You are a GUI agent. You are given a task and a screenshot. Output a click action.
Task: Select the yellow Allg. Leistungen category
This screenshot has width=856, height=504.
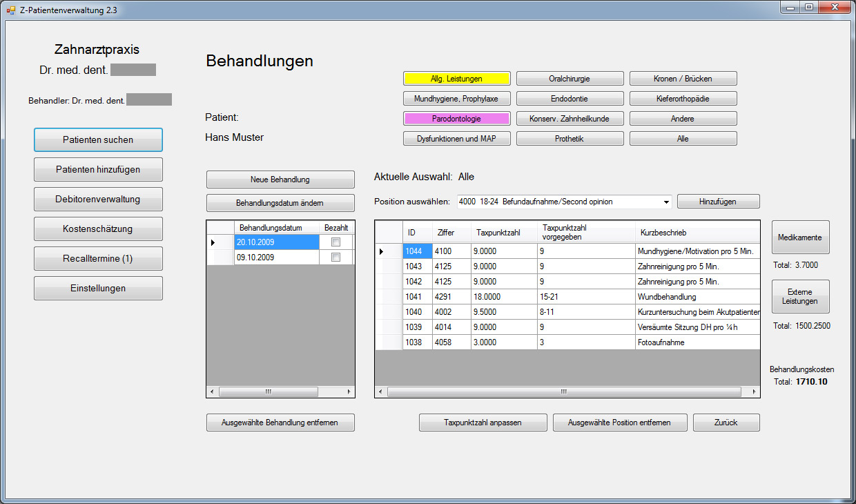pos(456,79)
